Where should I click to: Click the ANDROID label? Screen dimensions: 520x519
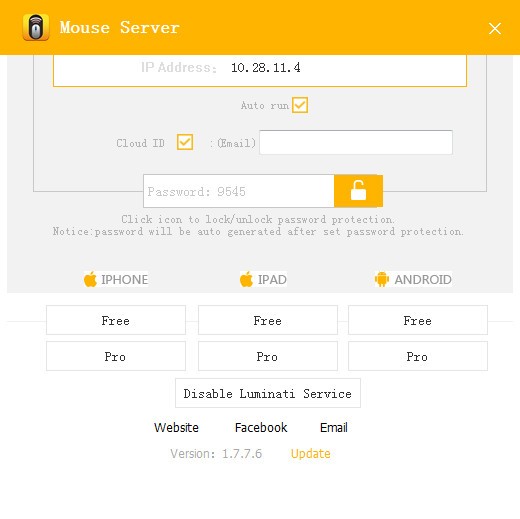point(423,279)
